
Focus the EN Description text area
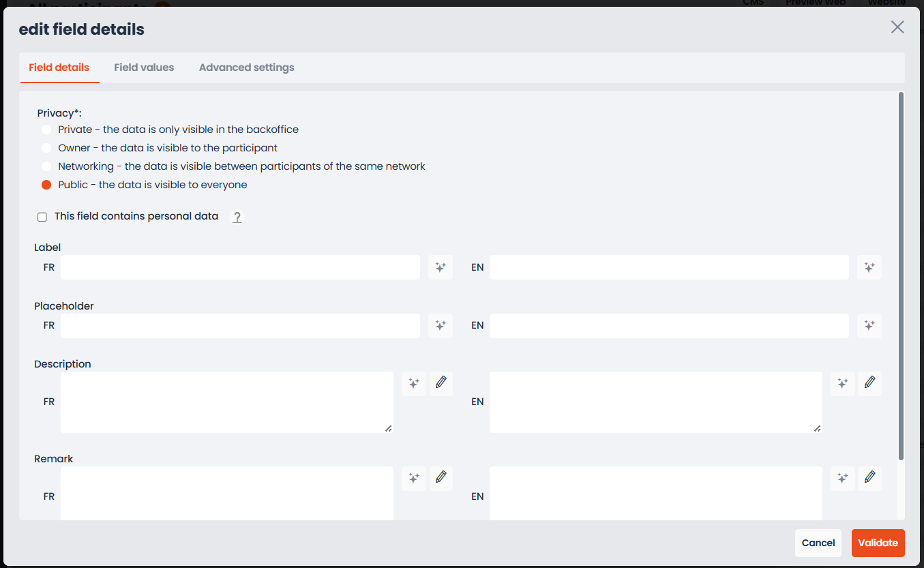click(x=656, y=402)
